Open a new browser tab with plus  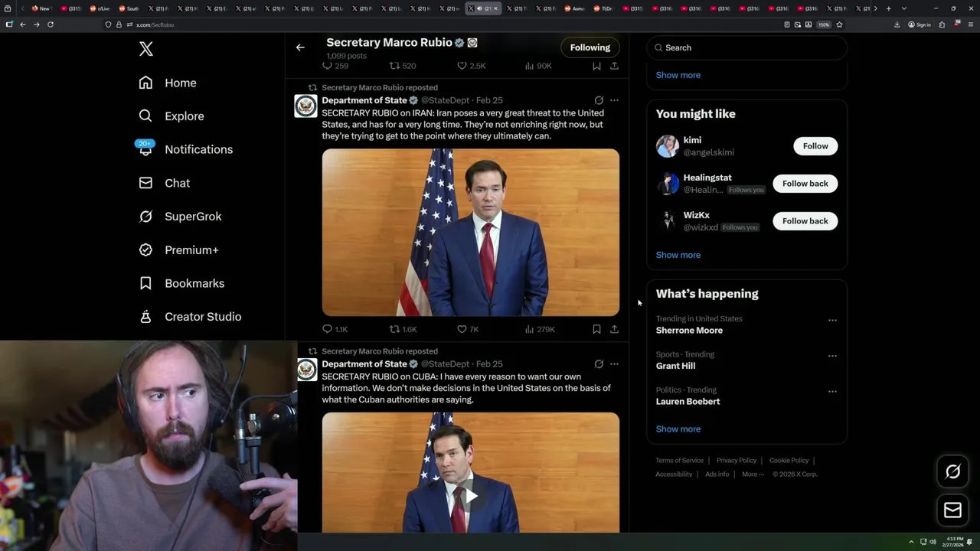coord(888,8)
